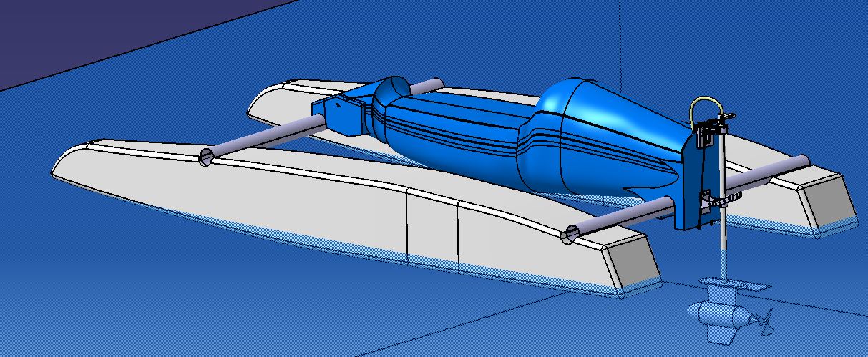Select the propeller of the outboard motor
The width and height of the screenshot is (868, 357).
(765, 321)
